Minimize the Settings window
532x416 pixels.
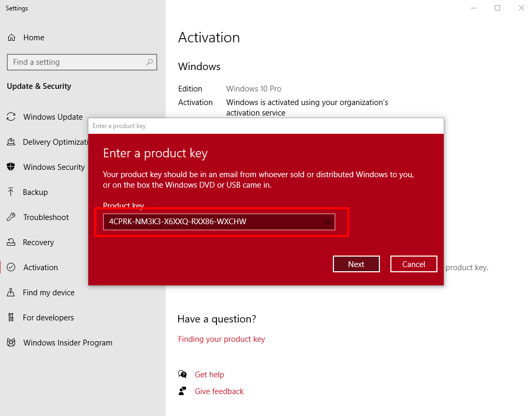tap(473, 8)
